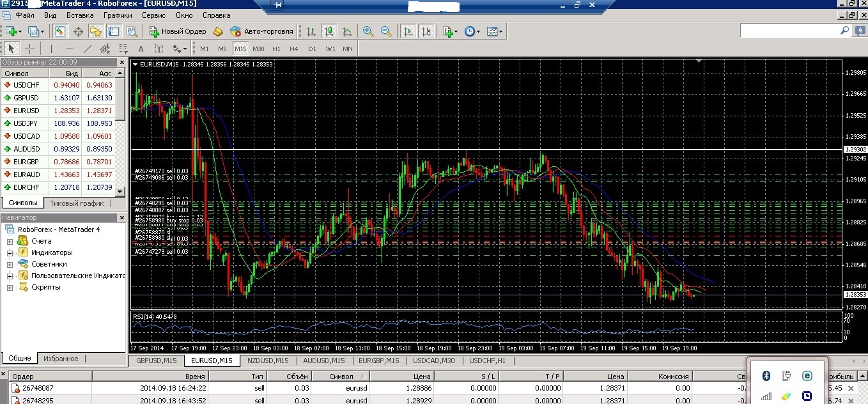
Task: Click the Zoom In magnifier icon
Action: pos(368,31)
